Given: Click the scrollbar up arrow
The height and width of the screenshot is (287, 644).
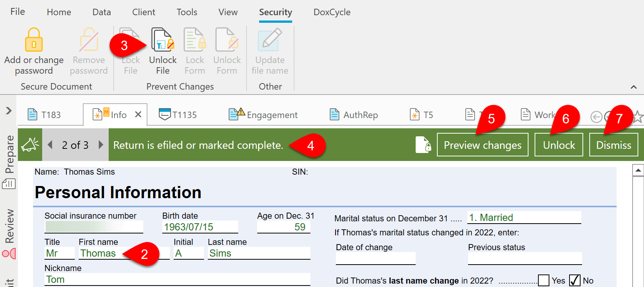Looking at the screenshot, I should [638, 170].
